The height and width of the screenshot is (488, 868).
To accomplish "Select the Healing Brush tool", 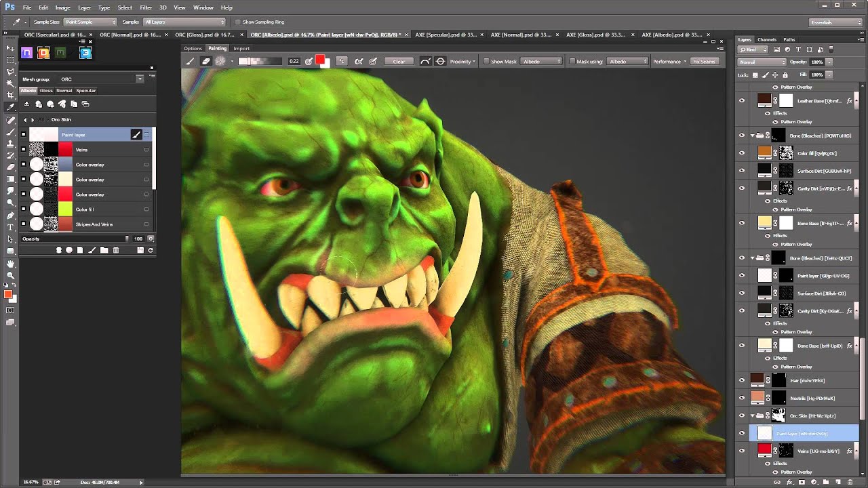I will 11,120.
